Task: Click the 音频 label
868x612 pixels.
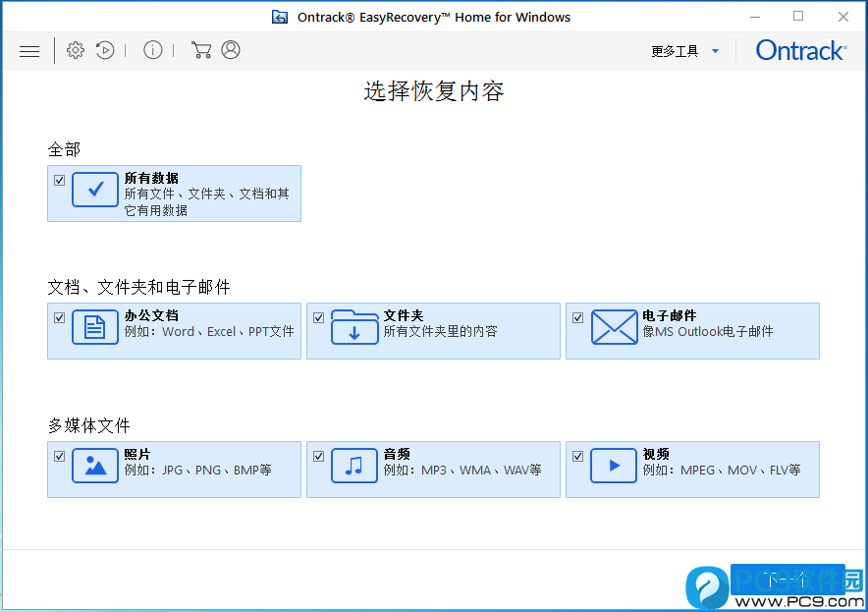Action: point(397,454)
